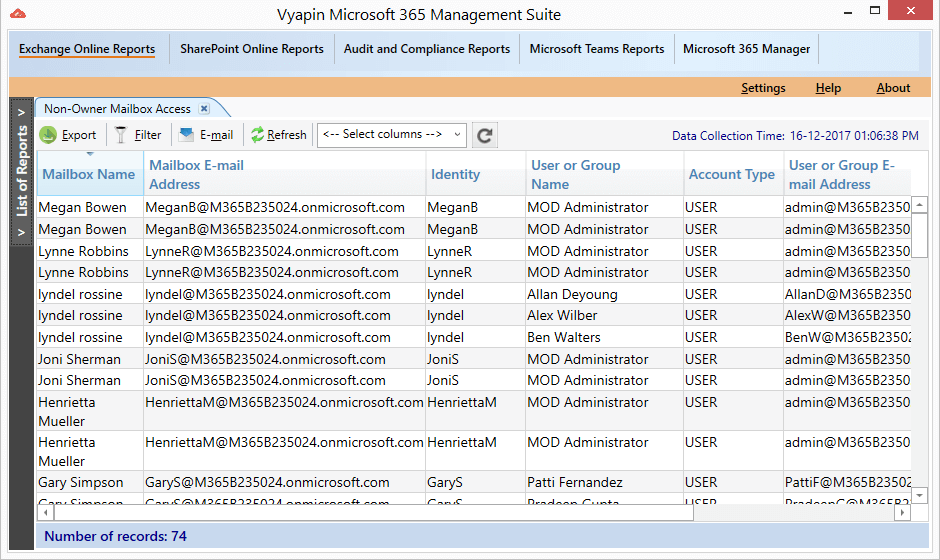This screenshot has width=940, height=560.
Task: Click the Vyapin app logo icon
Action: pos(18,13)
